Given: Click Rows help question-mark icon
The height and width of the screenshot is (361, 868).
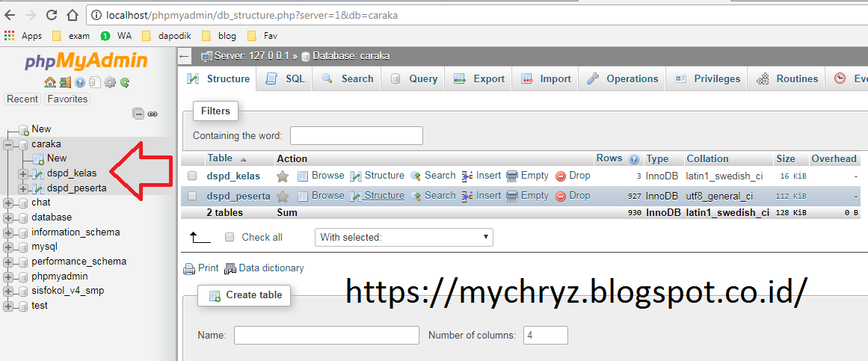Looking at the screenshot, I should 635,159.
